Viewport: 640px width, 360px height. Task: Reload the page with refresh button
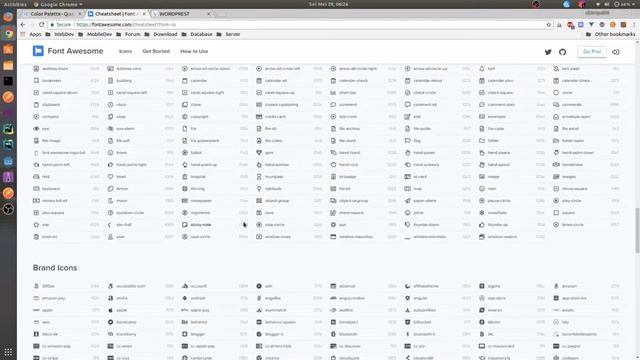(41, 25)
